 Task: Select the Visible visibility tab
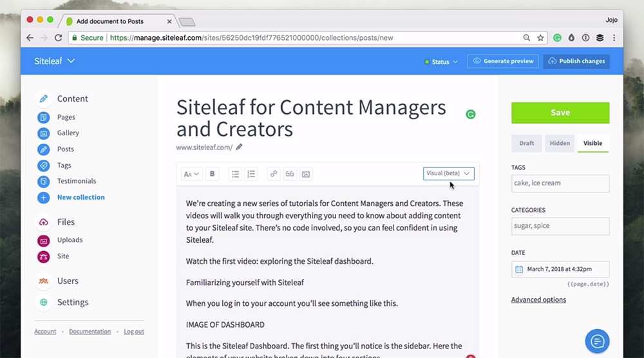click(x=592, y=144)
